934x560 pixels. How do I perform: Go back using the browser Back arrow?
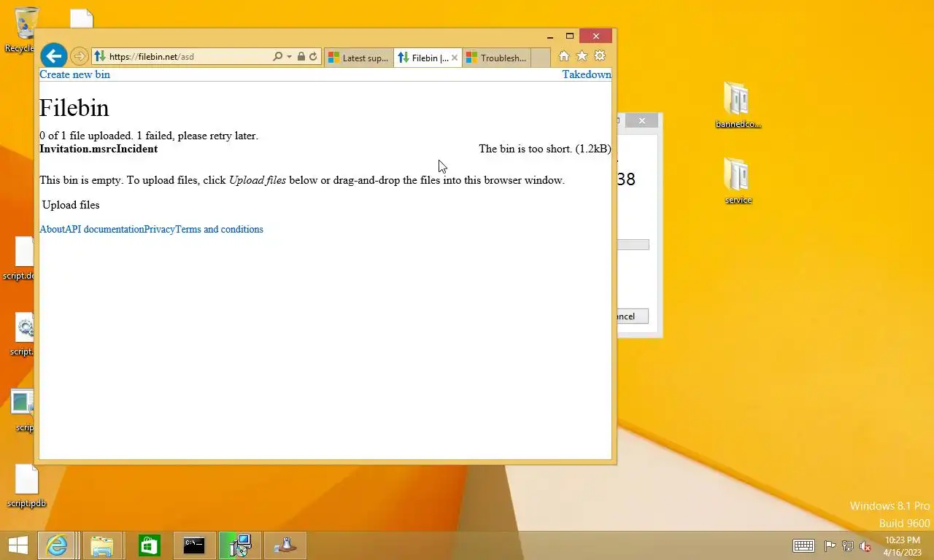(53, 56)
